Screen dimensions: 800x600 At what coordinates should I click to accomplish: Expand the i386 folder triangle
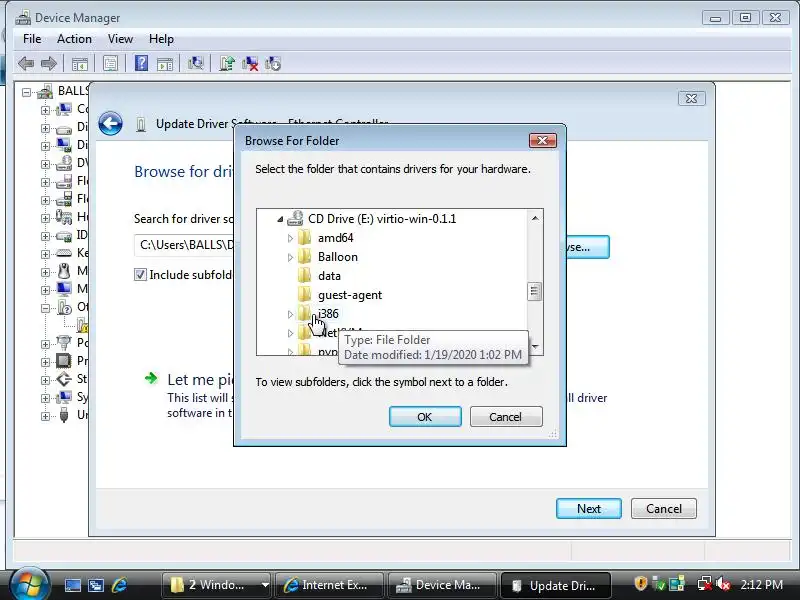[290, 314]
